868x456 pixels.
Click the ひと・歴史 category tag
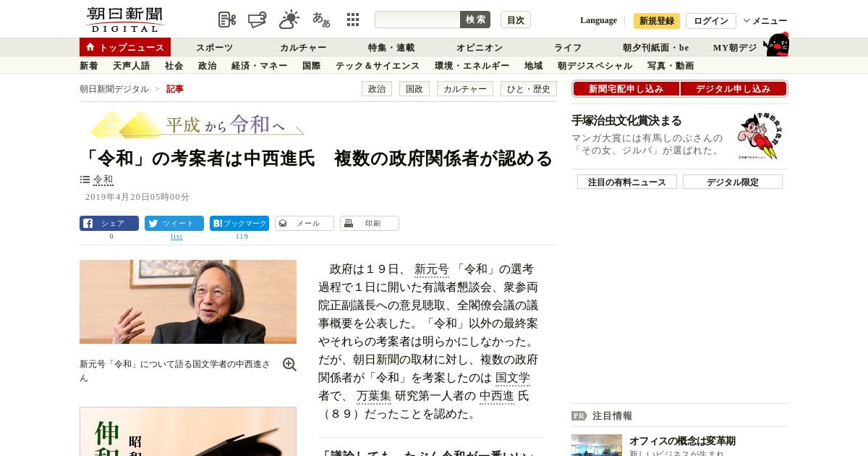click(529, 89)
